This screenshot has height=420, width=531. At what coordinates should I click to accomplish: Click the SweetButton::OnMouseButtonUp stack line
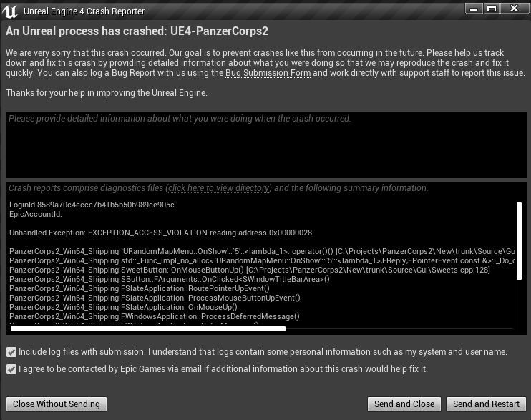pyautogui.click(x=250, y=270)
